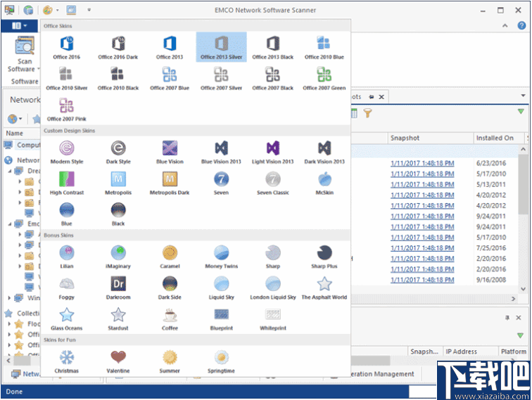This screenshot has height=400, width=532.
Task: Choose the Dark Vision 2013 skin
Action: tap(324, 152)
